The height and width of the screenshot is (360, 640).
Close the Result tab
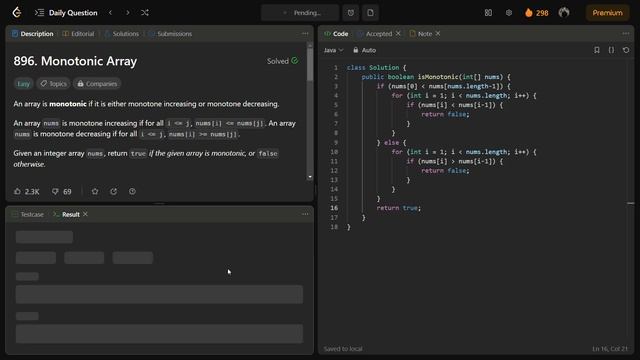(x=85, y=214)
